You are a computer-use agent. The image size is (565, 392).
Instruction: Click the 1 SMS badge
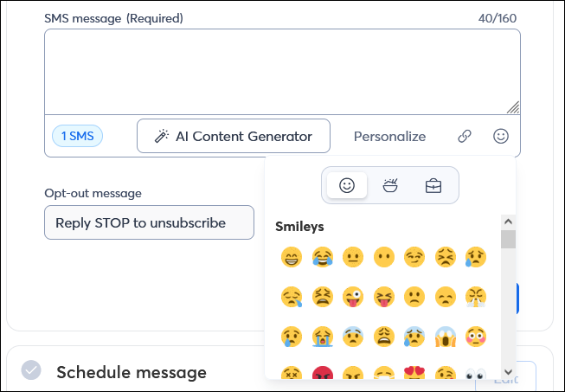(77, 136)
